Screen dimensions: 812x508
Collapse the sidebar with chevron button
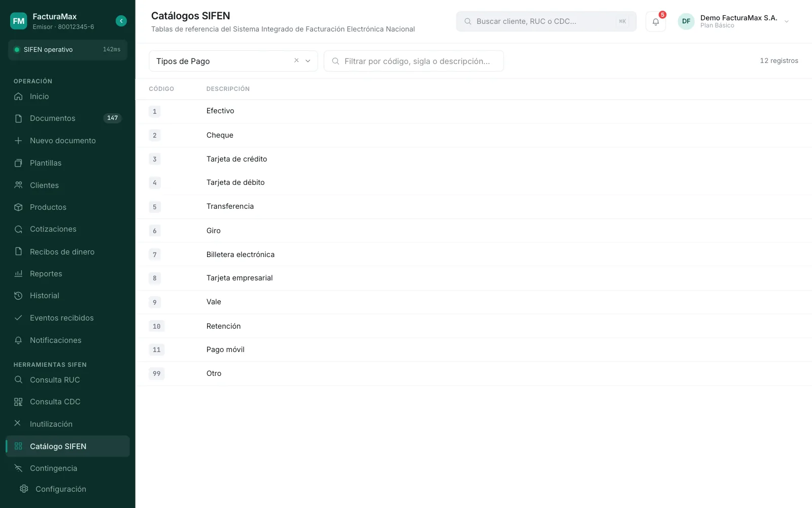[x=121, y=21]
